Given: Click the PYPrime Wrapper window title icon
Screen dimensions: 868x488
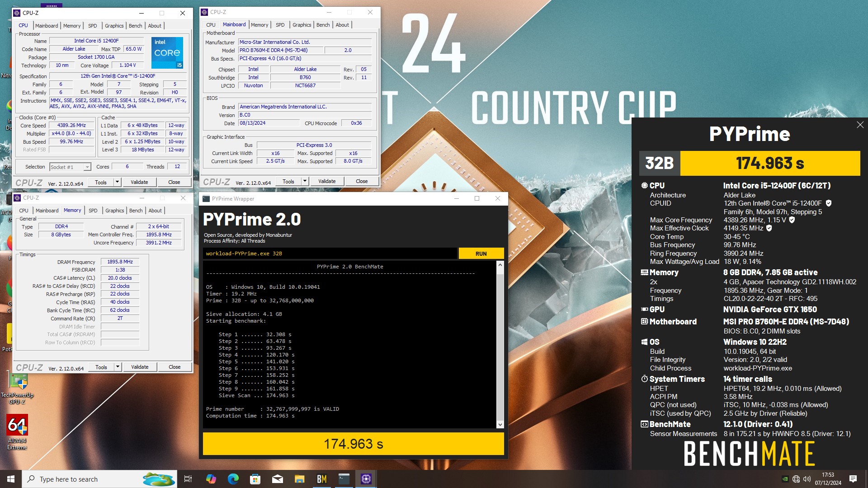Looking at the screenshot, I should click(x=206, y=199).
